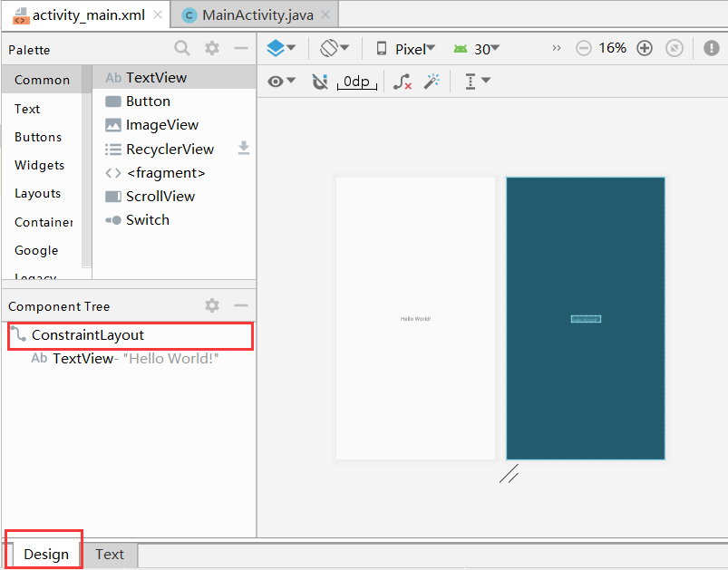Clear all constraints icon
The width and height of the screenshot is (728, 570).
(402, 82)
